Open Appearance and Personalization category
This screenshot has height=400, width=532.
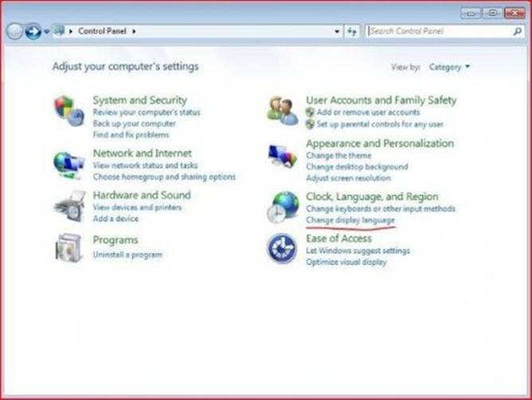380,143
